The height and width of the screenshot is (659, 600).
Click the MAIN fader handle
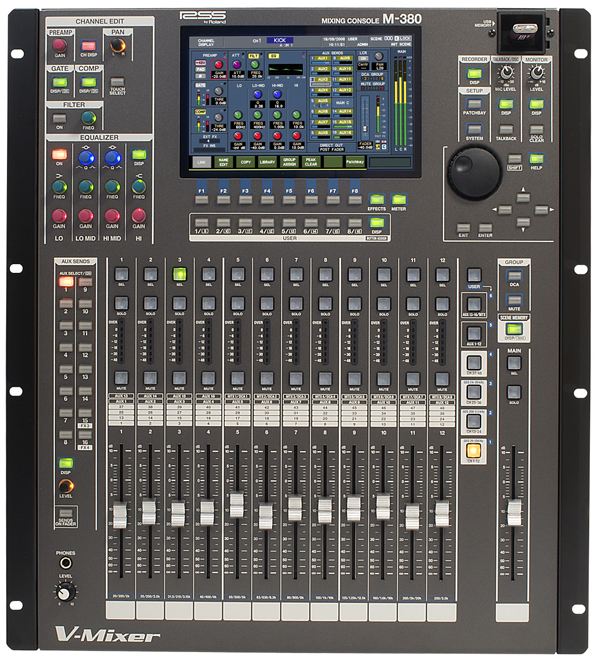coord(514,514)
